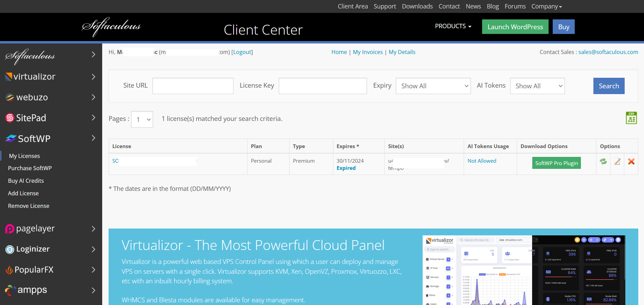644x305 pixels.
Task: Click the Virtualizor banner headline
Action: tap(253, 245)
